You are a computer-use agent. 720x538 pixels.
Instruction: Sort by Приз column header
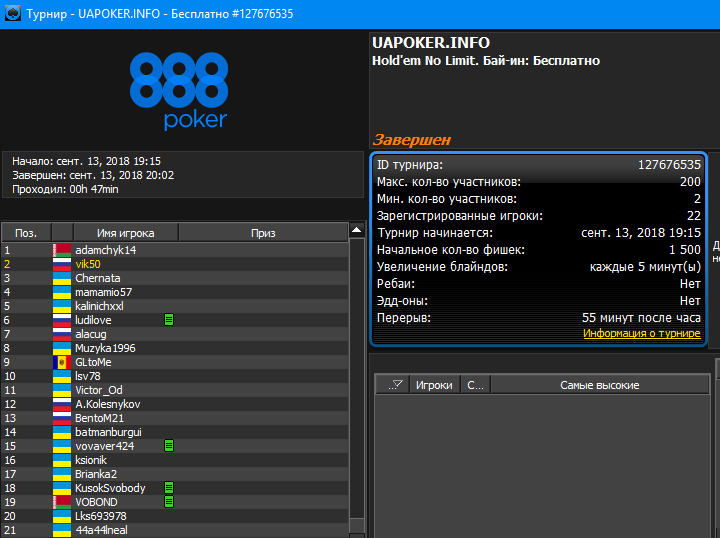pyautogui.click(x=263, y=233)
